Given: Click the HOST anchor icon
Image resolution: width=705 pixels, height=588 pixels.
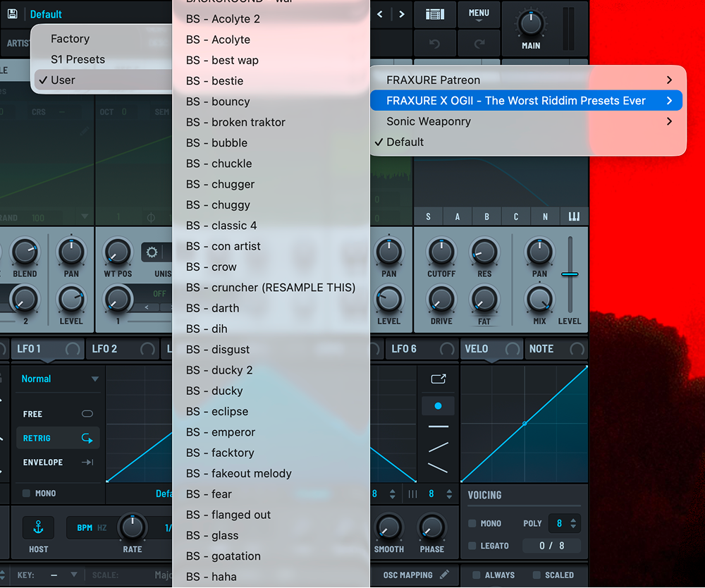Looking at the screenshot, I should [38, 527].
